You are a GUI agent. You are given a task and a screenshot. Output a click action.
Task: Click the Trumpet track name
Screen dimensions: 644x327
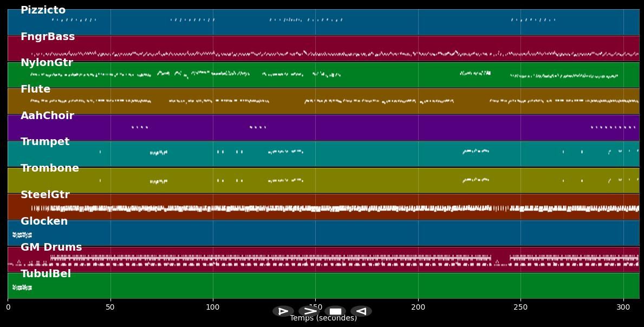[45, 142]
